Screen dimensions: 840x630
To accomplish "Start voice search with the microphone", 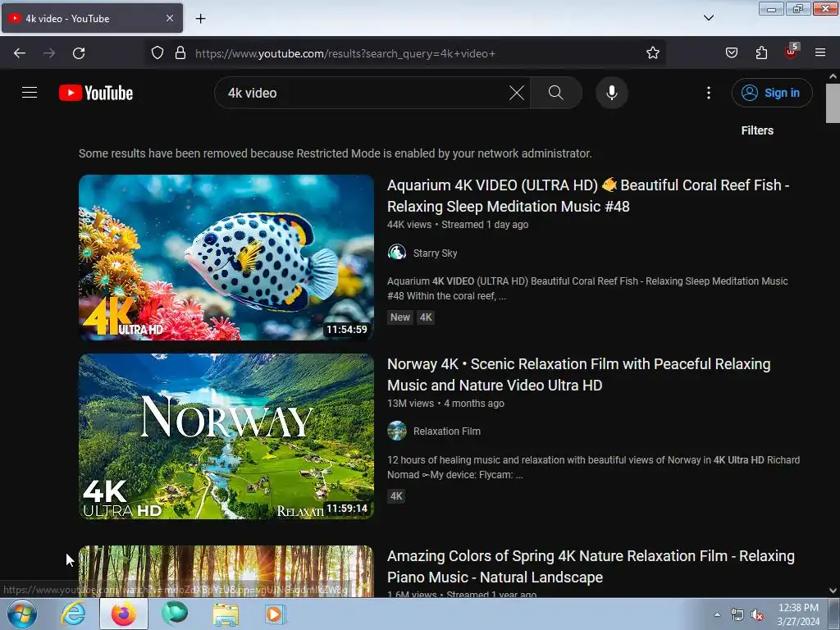I will 611,93.
